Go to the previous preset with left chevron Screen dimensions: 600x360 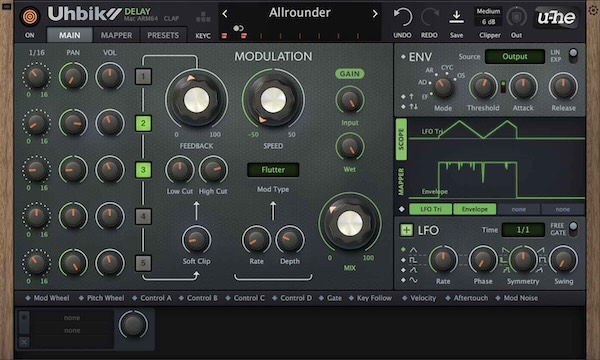pyautogui.click(x=225, y=14)
